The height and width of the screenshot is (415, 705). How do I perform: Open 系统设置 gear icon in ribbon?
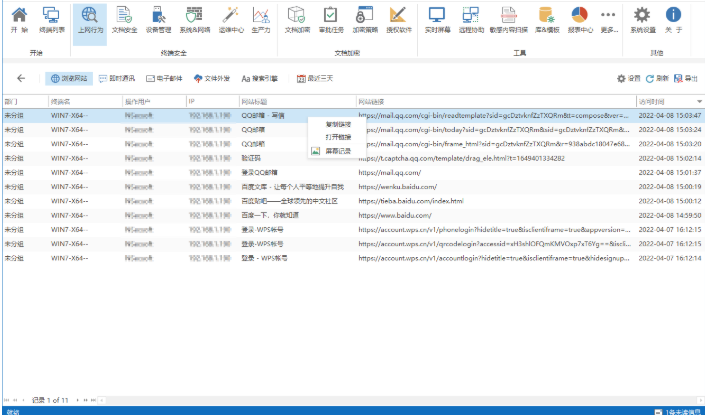644,20
